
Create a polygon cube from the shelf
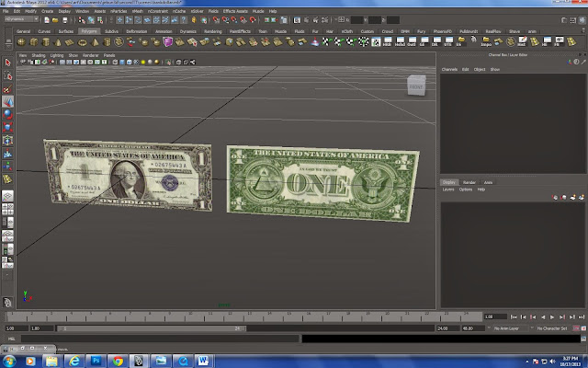click(34, 42)
